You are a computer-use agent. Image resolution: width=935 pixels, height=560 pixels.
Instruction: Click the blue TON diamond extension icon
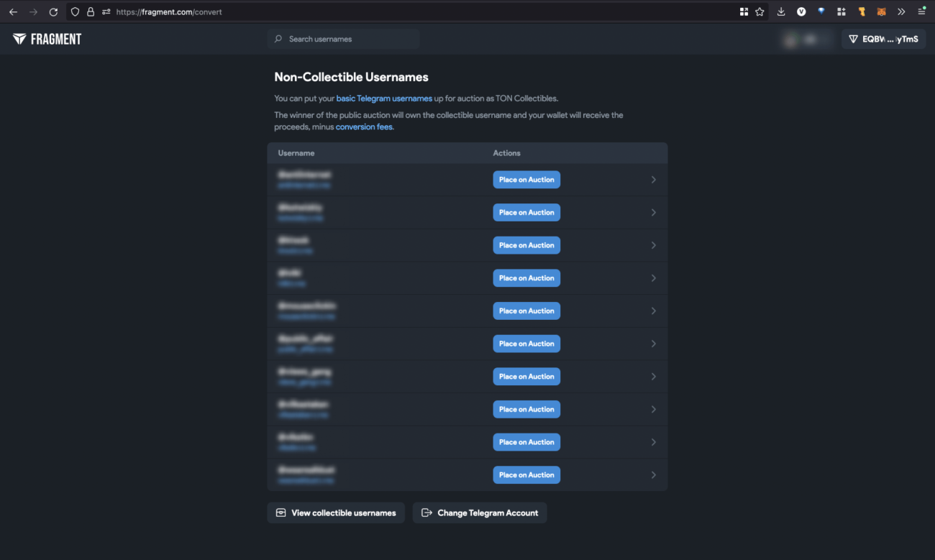point(821,12)
